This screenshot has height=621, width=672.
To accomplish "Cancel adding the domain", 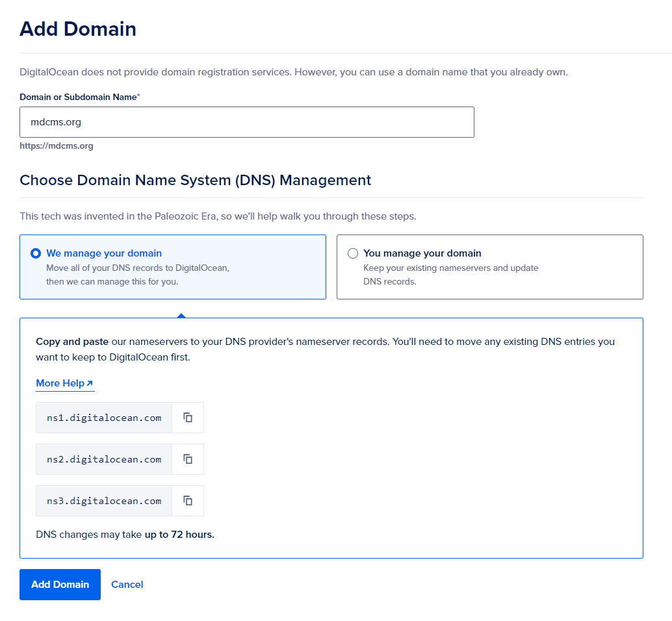I will click(127, 585).
